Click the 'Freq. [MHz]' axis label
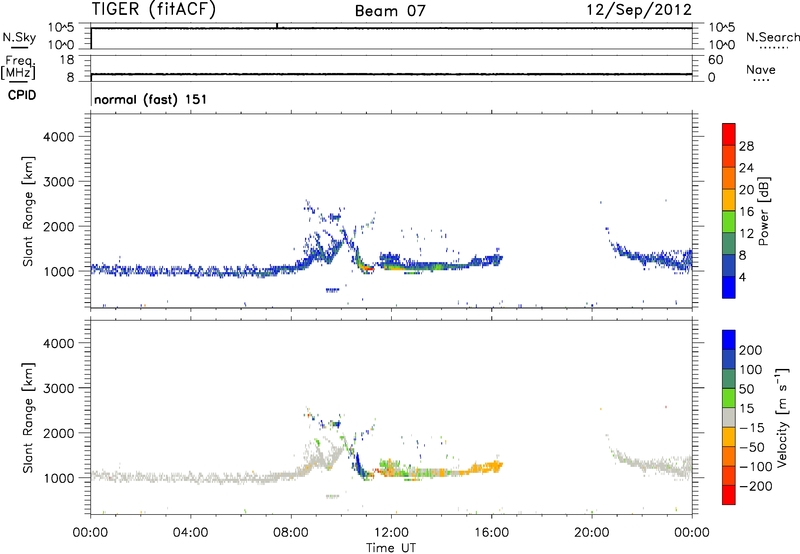Image resolution: width=800 pixels, height=554 pixels. pos(19,68)
